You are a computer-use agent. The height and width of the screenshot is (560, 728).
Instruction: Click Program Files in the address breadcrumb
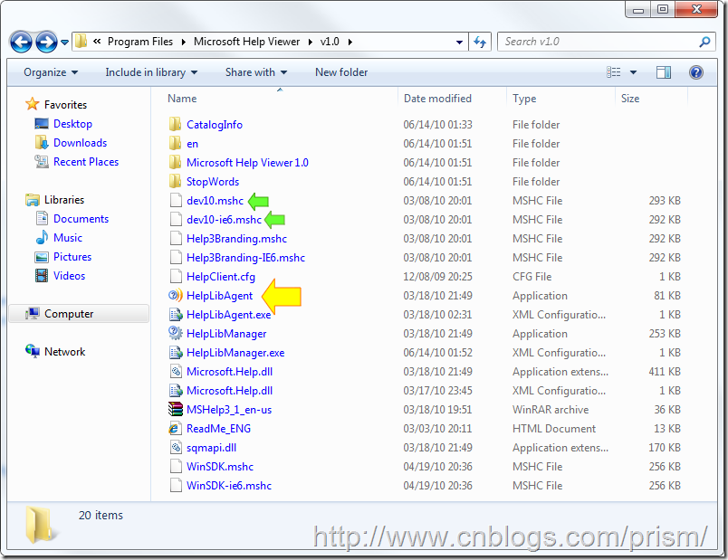tap(140, 42)
